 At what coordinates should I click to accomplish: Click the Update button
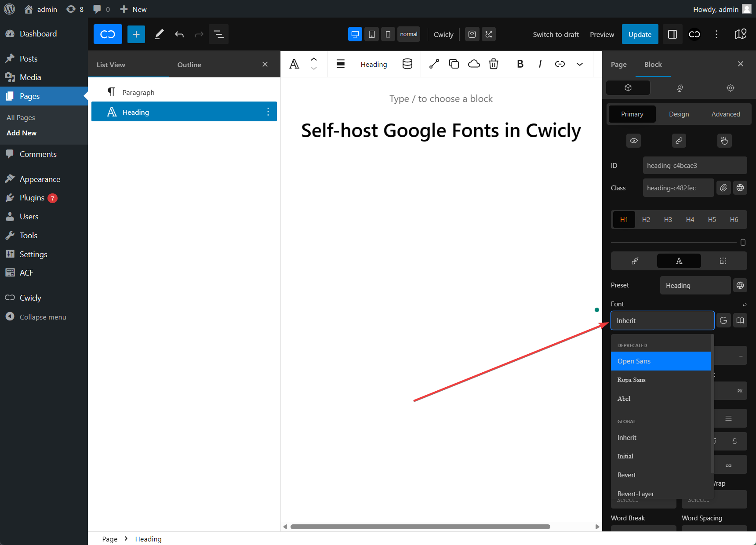(x=640, y=34)
